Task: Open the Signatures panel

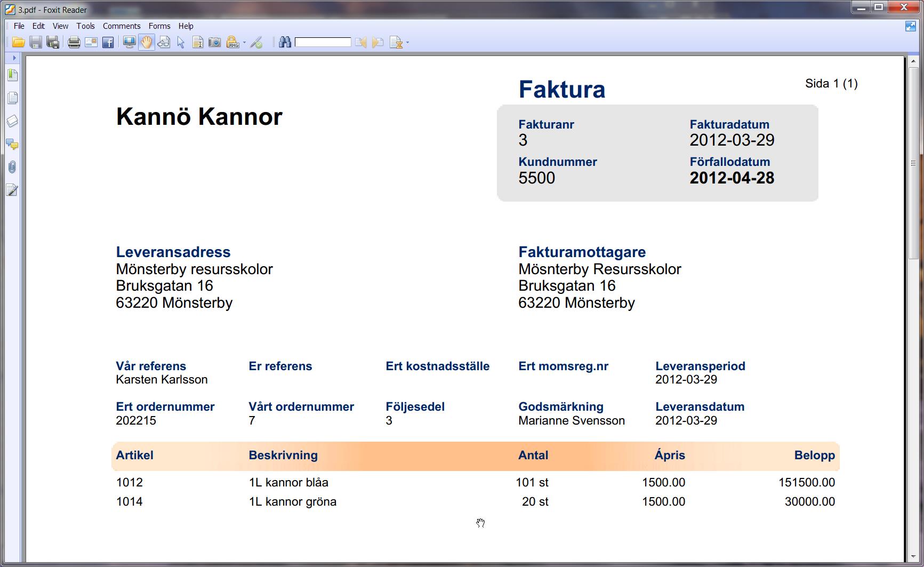Action: [12, 190]
